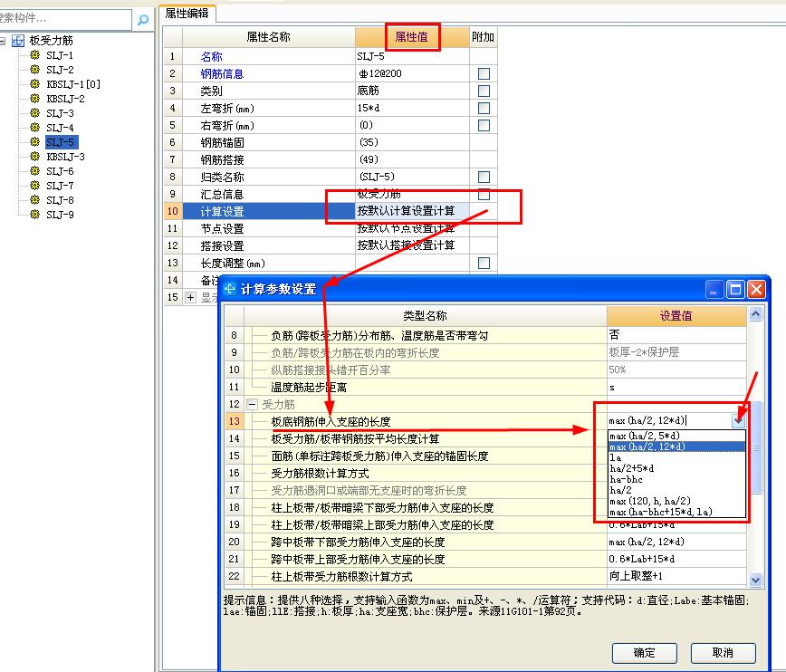786x672 pixels.
Task: Click the gear icon beside KBSLJ-1[0]
Action: pos(34,83)
